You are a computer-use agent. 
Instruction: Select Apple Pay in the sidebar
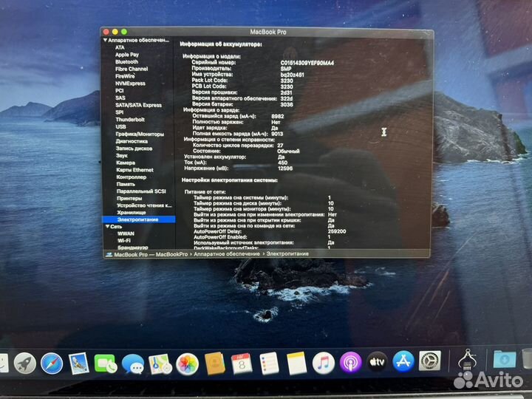pyautogui.click(x=127, y=55)
